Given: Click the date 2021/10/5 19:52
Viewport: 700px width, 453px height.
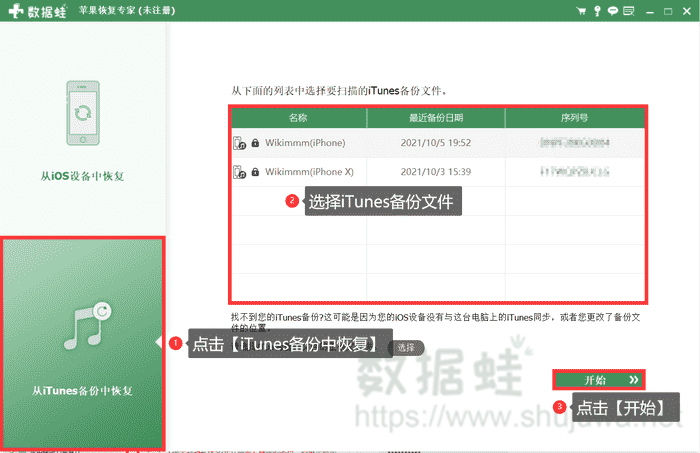Looking at the screenshot, I should (436, 143).
